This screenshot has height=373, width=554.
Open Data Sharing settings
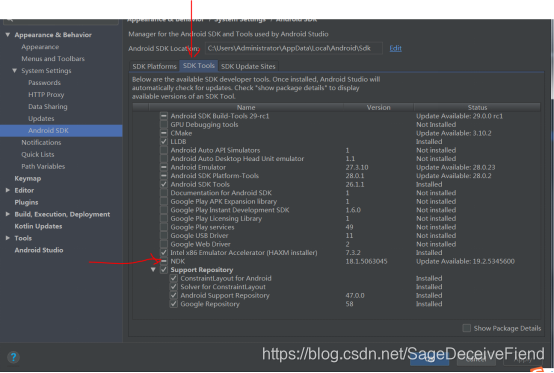48,107
